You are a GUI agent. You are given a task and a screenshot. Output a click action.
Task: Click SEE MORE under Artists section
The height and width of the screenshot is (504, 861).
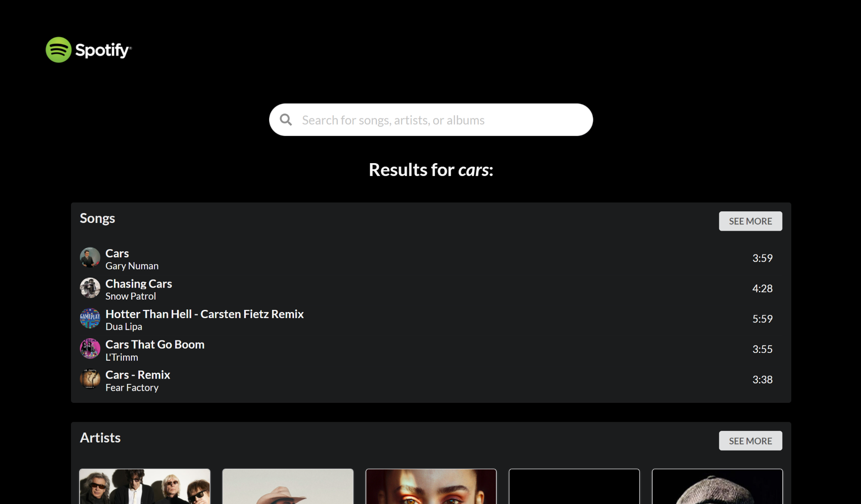coord(751,440)
